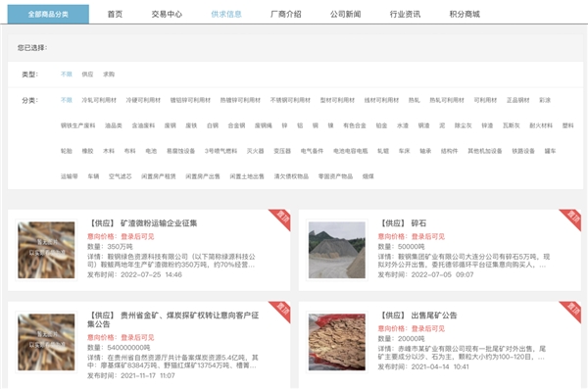588x389 pixels.
Task: Switch to the 积分商城 tab
Action: click(x=465, y=15)
